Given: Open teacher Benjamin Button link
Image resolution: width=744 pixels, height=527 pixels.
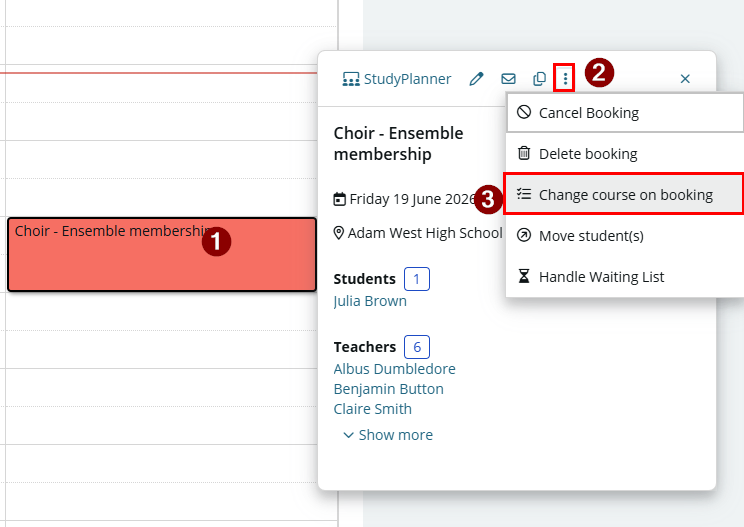Looking at the screenshot, I should [389, 389].
